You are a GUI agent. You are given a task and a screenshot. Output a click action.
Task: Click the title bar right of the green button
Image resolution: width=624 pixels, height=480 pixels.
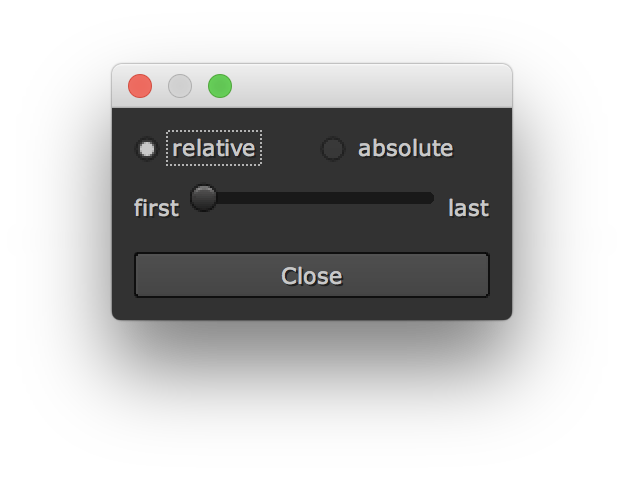tap(300, 86)
